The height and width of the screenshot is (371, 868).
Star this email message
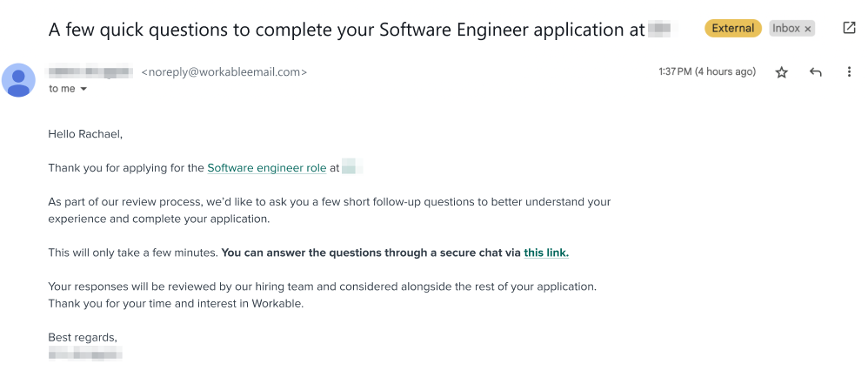point(781,72)
